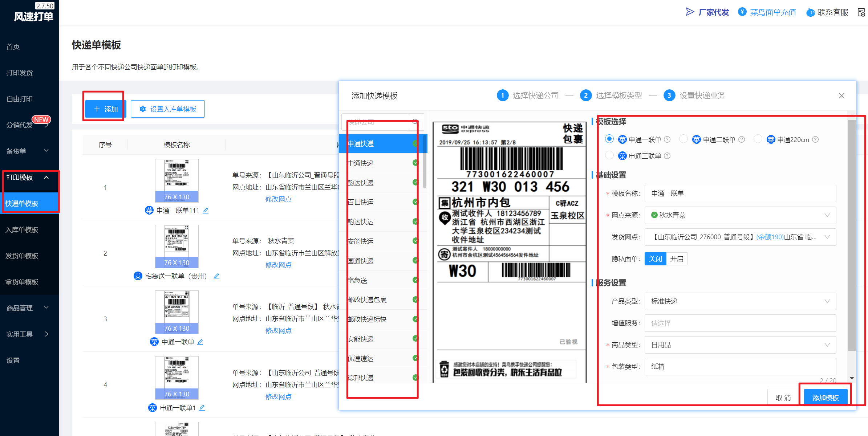Click 修改网点 link in row 1
Image resolution: width=868 pixels, height=436 pixels.
(x=279, y=199)
